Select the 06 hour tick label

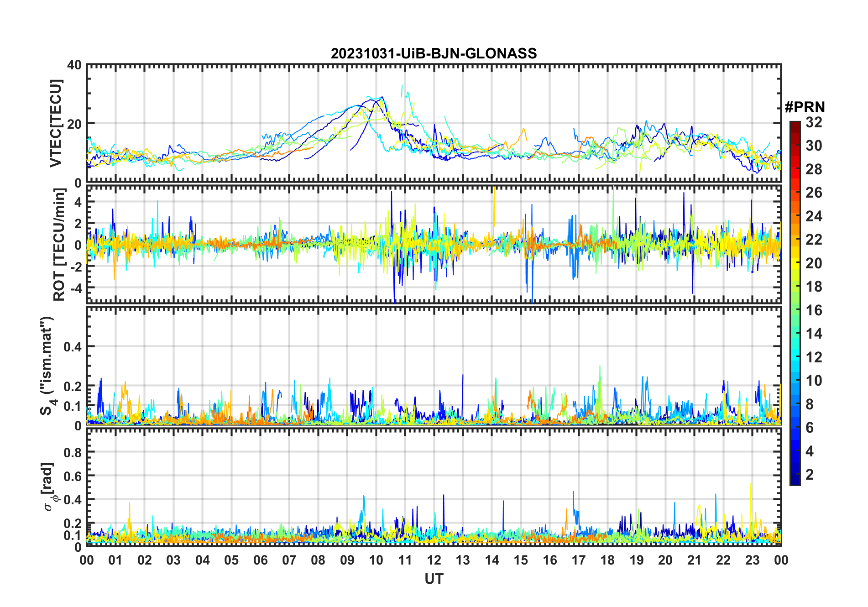coord(261,560)
